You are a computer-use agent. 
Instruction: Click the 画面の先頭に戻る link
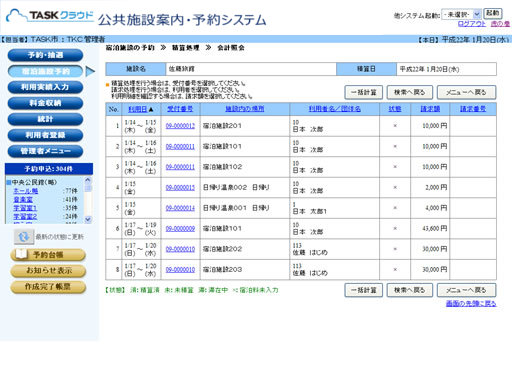pyautogui.click(x=471, y=304)
